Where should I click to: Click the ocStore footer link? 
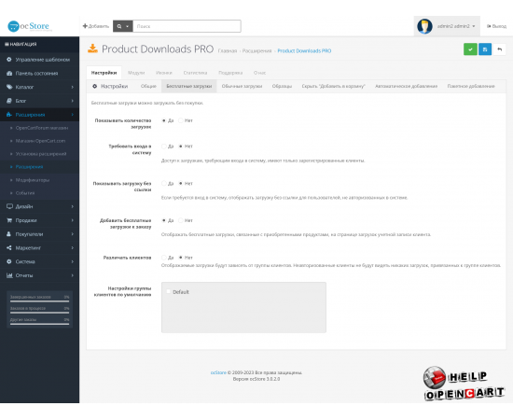[x=218, y=372]
